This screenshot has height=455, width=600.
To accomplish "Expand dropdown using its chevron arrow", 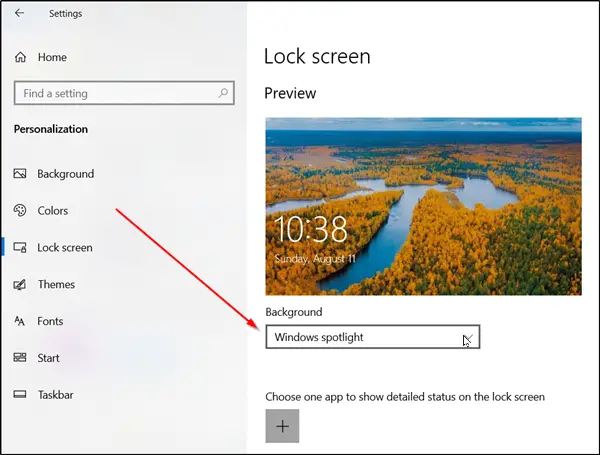I will pyautogui.click(x=468, y=338).
